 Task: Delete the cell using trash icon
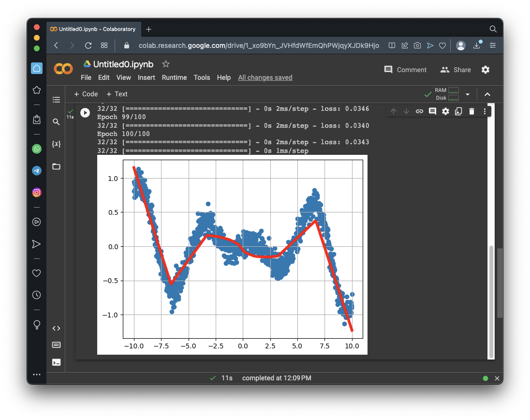point(471,111)
